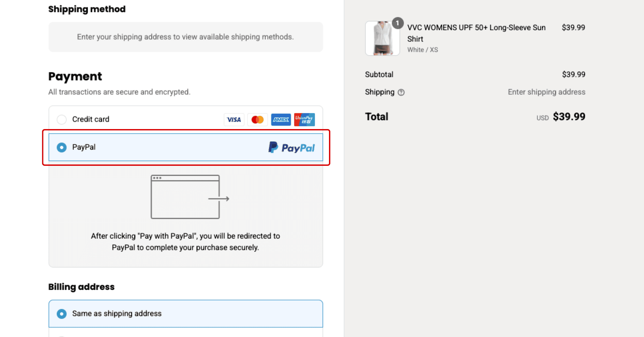Screen dimensions: 644x337
Task: Click the browser redirect illustration
Action: point(189,197)
